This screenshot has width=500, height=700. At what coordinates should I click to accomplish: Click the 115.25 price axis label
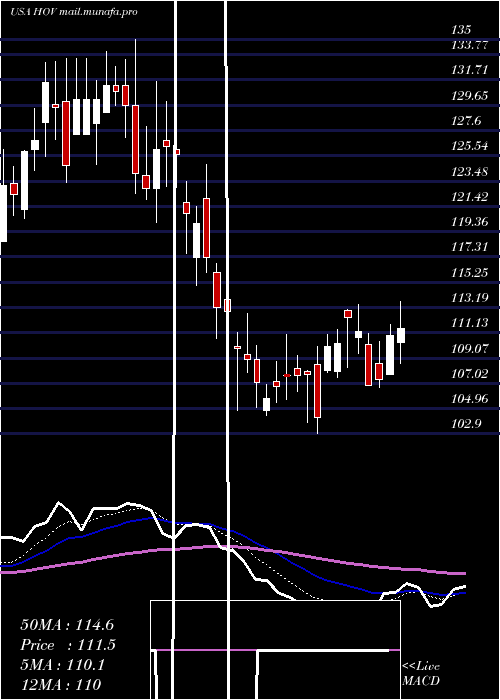470,272
